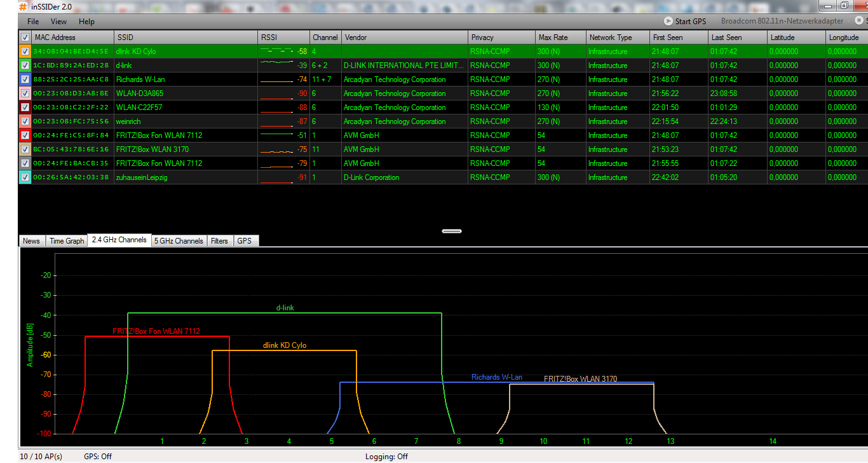The width and height of the screenshot is (868, 463).
Task: Select the weinrich SSID cell
Action: pyautogui.click(x=186, y=121)
